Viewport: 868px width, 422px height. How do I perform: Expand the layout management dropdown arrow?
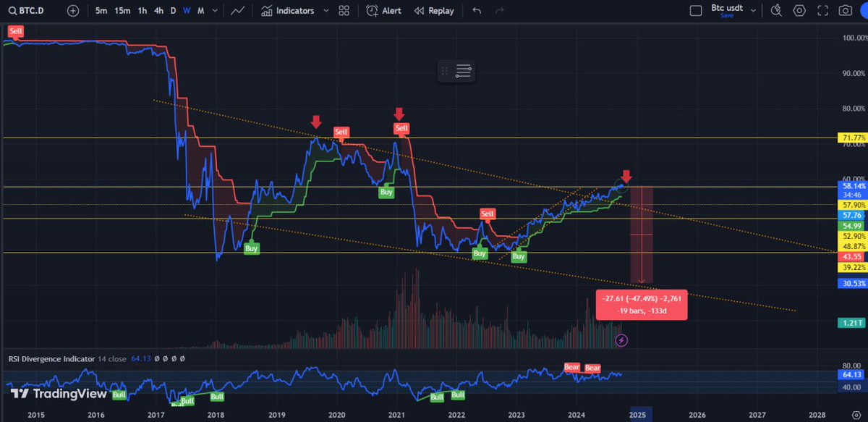coord(754,11)
